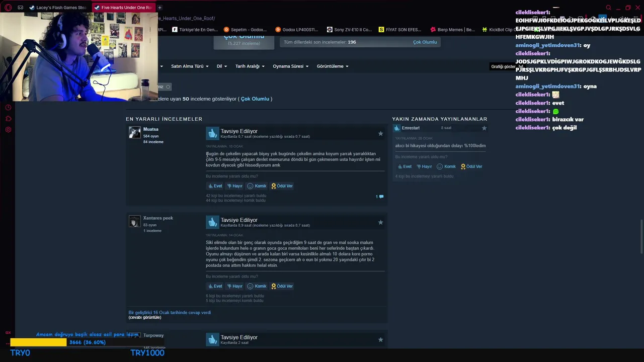Click the star icon on Xantares peek's review
The height and width of the screenshot is (362, 644).
380,222
